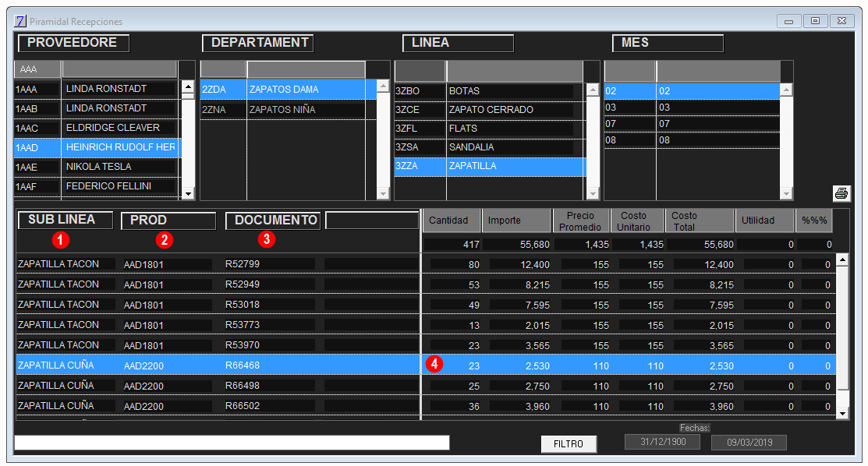Select month 02
The height and width of the screenshot is (466, 868).
(x=692, y=90)
